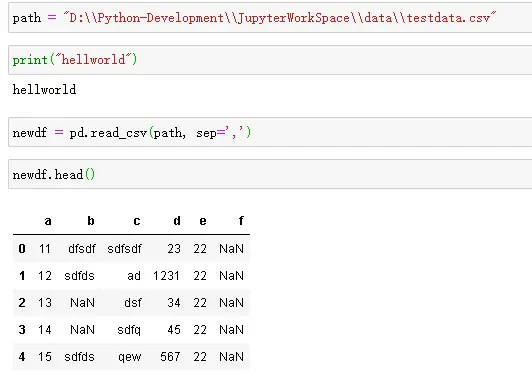Click the "qew" cell in column c
Image resolution: width=532 pixels, height=371 pixels.
(x=130, y=357)
